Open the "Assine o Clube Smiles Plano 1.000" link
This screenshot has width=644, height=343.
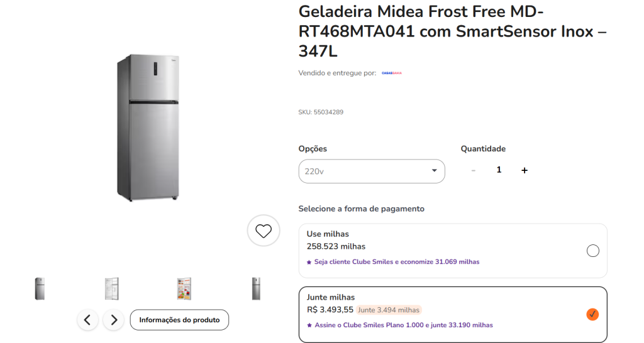402,325
